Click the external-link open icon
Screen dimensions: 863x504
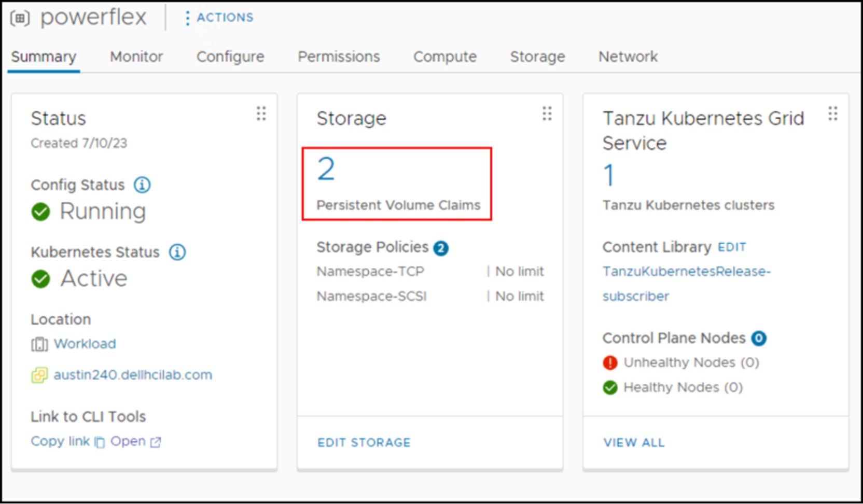156,442
